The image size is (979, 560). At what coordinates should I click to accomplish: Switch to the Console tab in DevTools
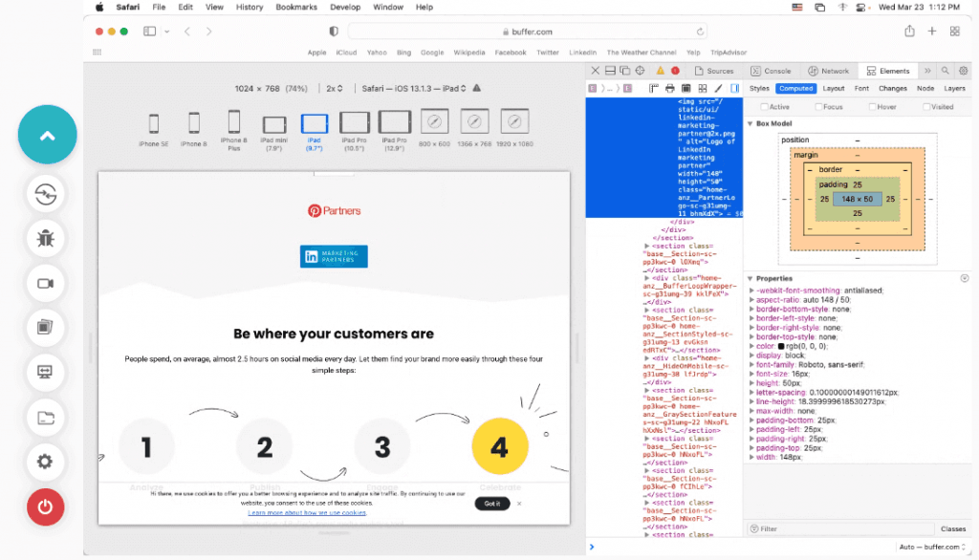pos(772,71)
